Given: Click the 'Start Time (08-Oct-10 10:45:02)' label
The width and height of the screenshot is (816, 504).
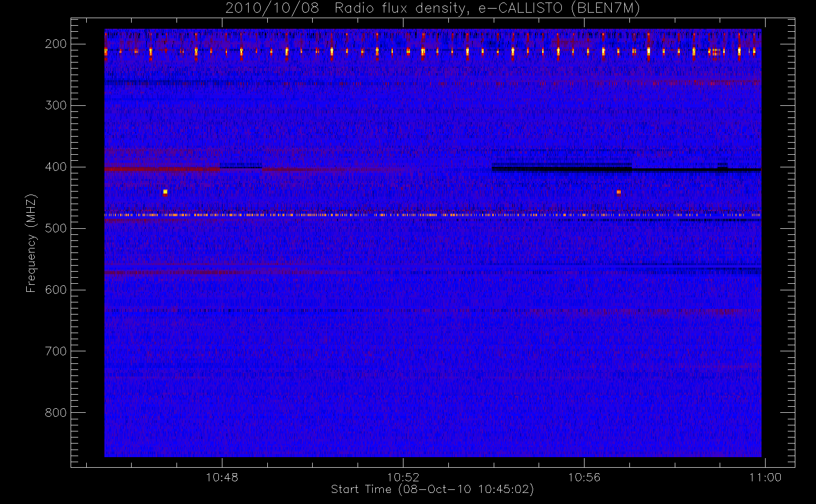Looking at the screenshot, I should point(432,489).
